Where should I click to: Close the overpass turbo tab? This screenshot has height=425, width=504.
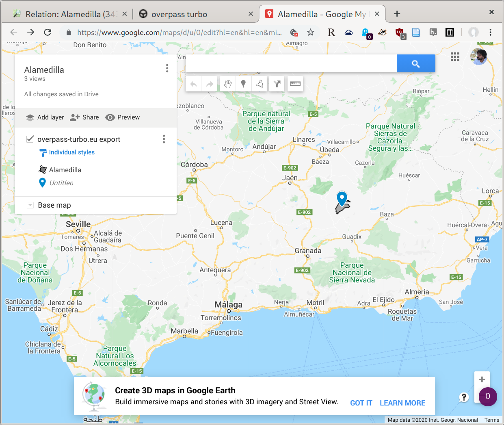[251, 14]
